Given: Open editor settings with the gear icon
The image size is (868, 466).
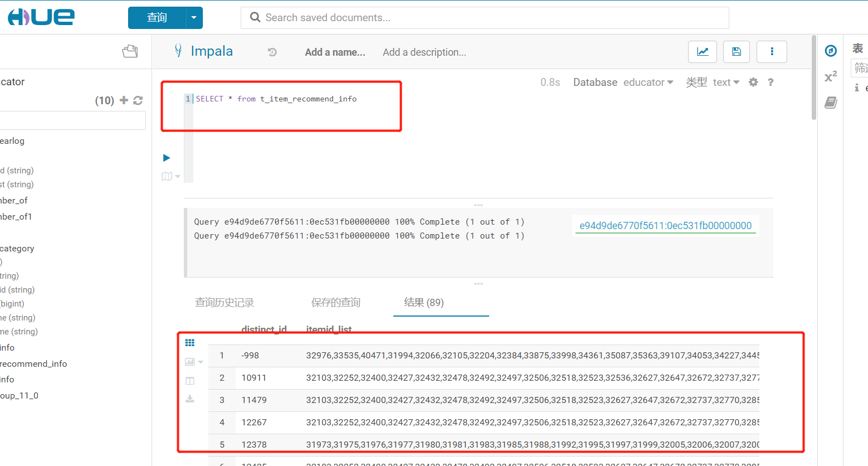Looking at the screenshot, I should [x=753, y=82].
